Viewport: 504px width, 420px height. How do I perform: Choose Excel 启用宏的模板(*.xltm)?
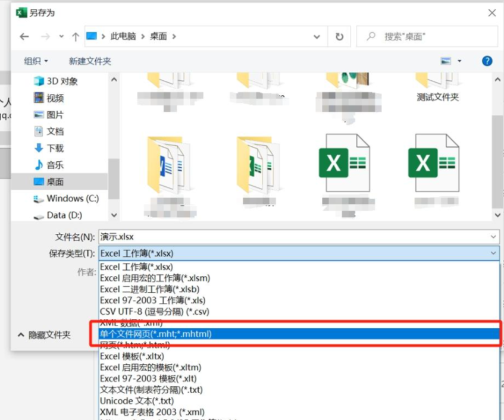tap(299, 368)
